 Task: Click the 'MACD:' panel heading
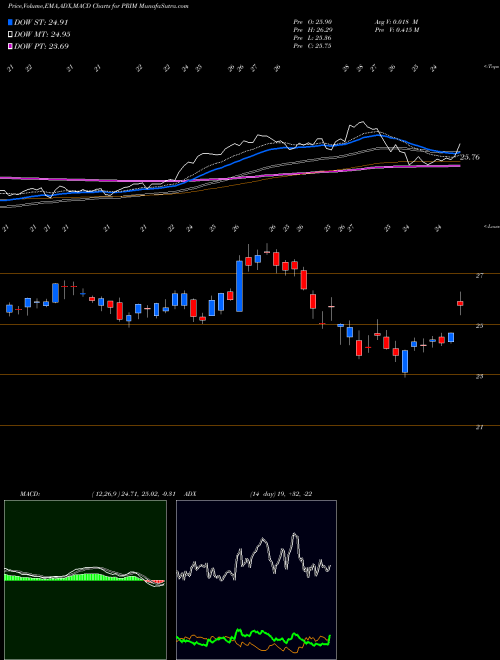[30, 494]
